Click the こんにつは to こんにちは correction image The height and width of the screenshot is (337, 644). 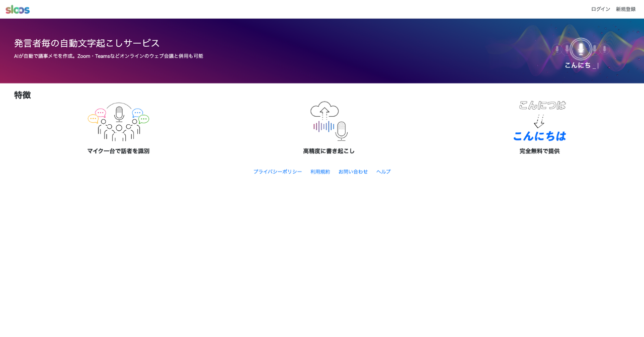tap(539, 121)
